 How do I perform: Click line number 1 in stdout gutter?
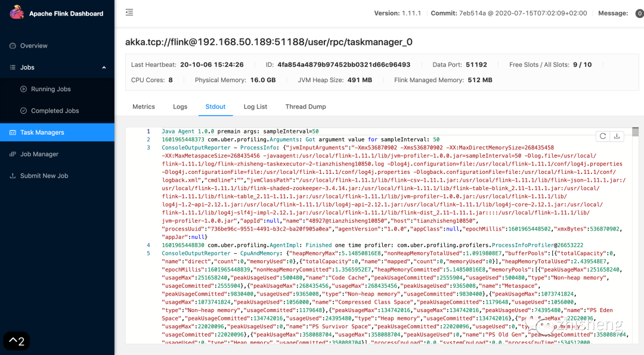pyautogui.click(x=148, y=131)
